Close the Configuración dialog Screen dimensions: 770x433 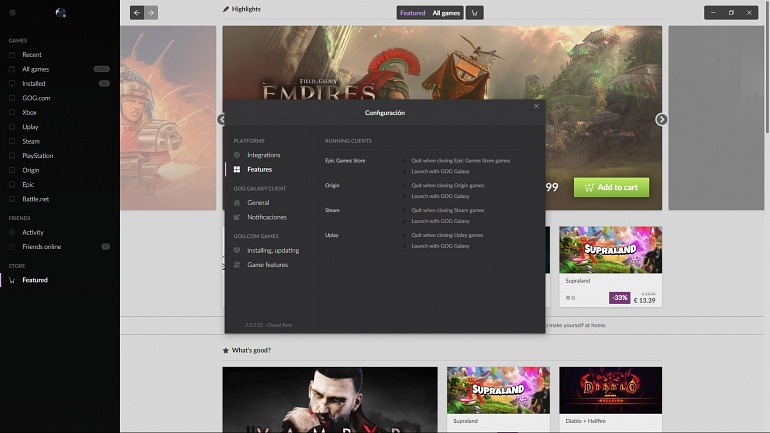tap(536, 106)
